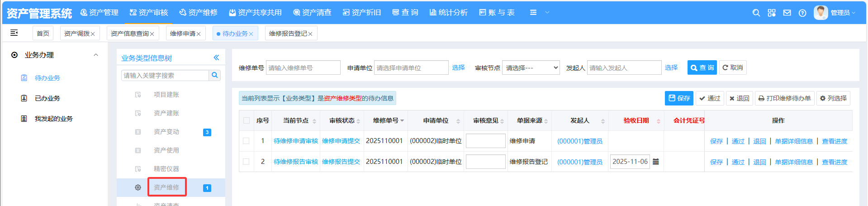Open the grid apps icon in header

coord(772,13)
